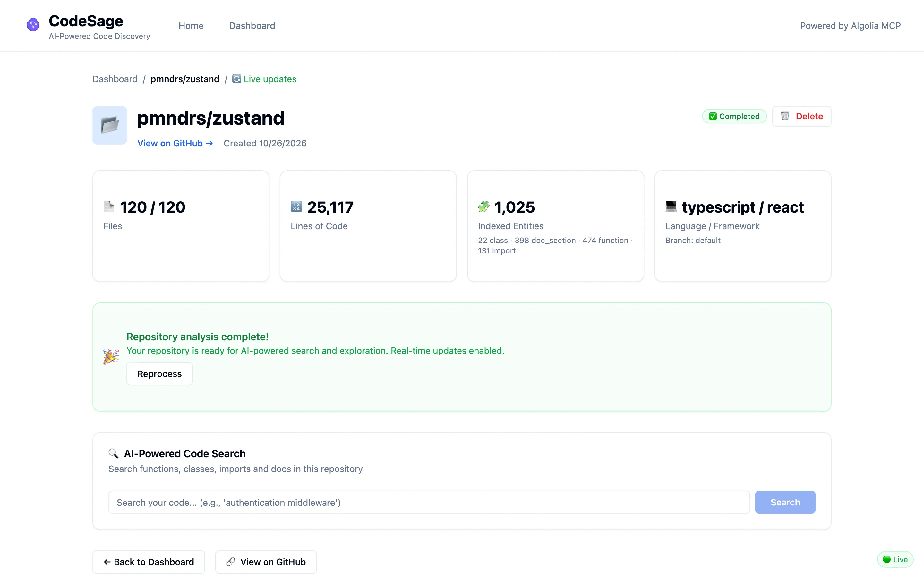The width and height of the screenshot is (924, 578).
Task: Click the puzzle piece icon beside 1,025
Action: [484, 207]
